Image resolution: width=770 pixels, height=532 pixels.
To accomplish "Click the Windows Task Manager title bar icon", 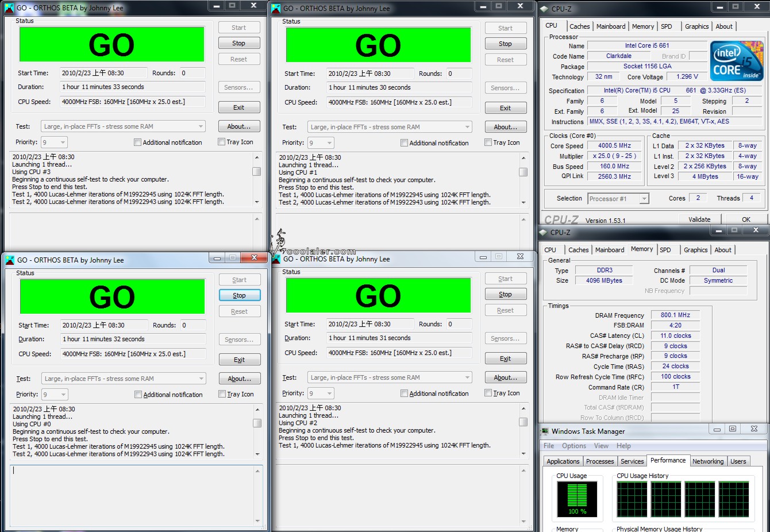I will tap(545, 431).
